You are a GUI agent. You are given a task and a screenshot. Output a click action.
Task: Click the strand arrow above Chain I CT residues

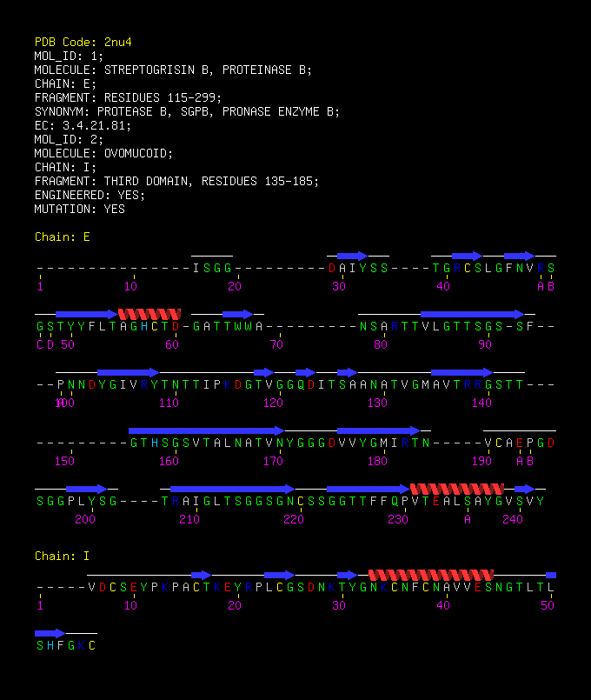(201, 575)
